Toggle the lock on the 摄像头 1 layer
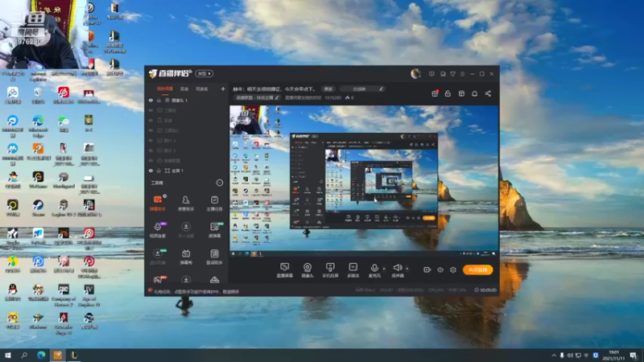The height and width of the screenshot is (362, 644). [x=159, y=100]
